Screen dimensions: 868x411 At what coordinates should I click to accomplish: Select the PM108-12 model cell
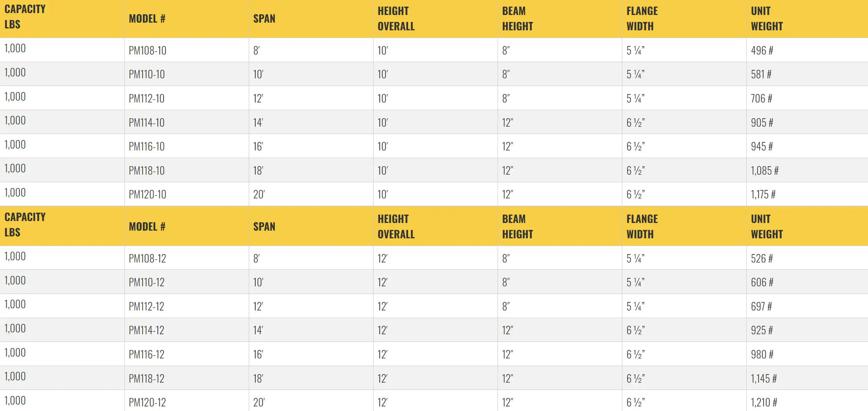147,259
